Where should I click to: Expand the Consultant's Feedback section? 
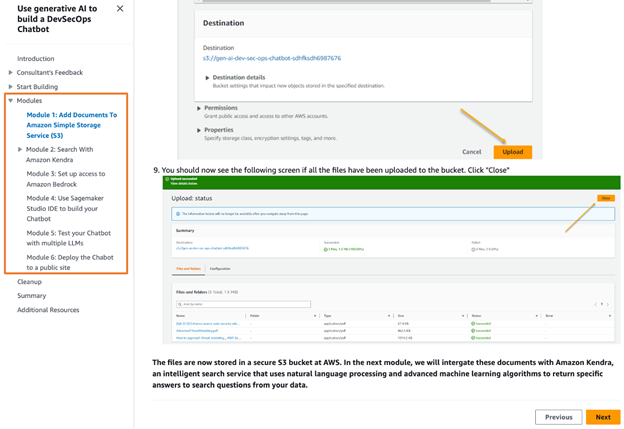click(x=10, y=72)
